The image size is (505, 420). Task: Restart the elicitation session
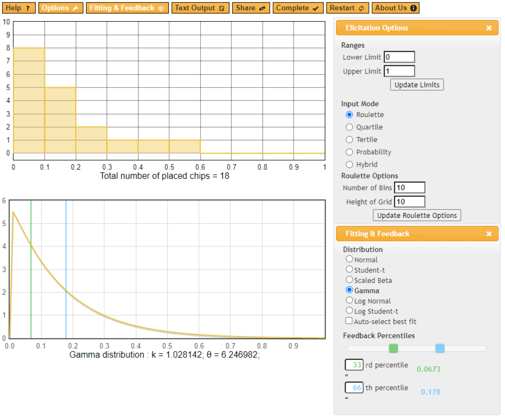pos(347,8)
